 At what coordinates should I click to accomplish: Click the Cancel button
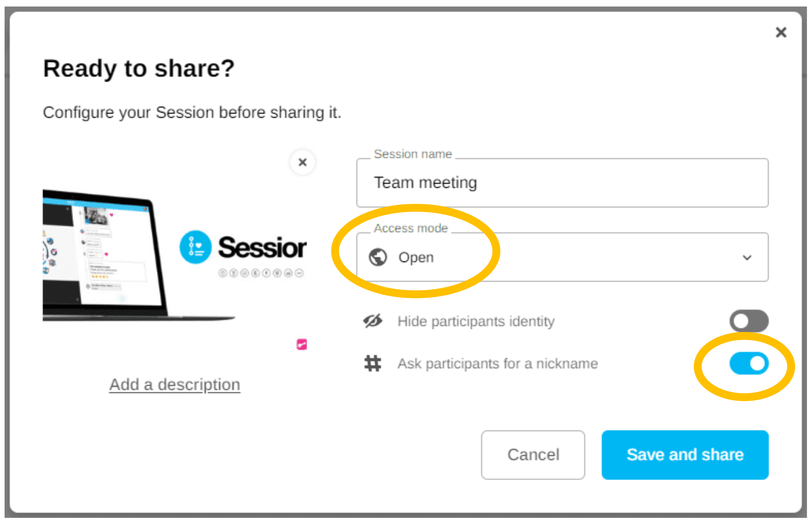[x=533, y=454]
